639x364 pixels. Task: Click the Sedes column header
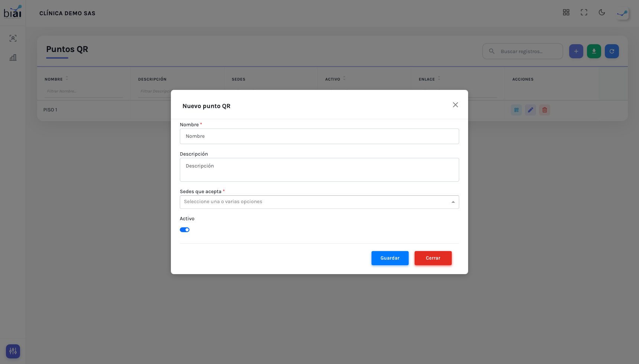point(239,79)
